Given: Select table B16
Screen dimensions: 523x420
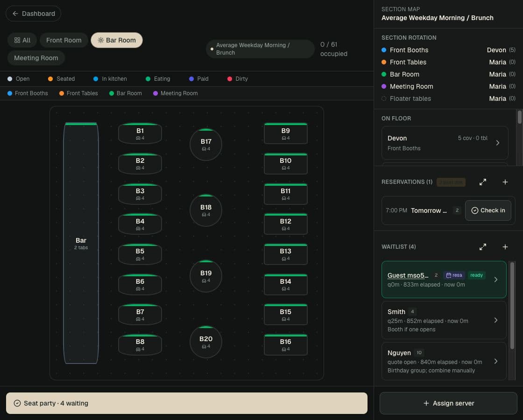Looking at the screenshot, I should [x=285, y=345].
